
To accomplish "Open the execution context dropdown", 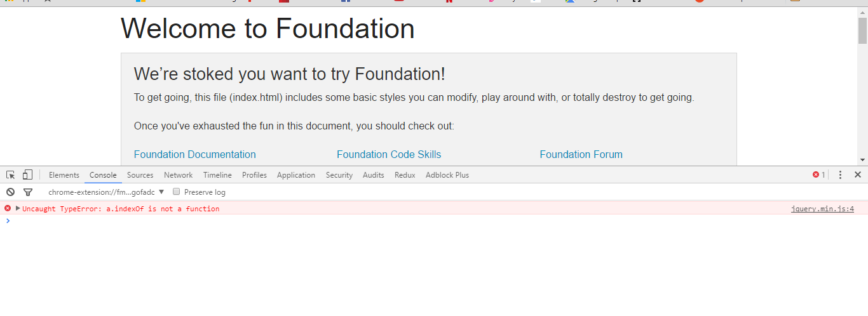I will pyautogui.click(x=106, y=192).
